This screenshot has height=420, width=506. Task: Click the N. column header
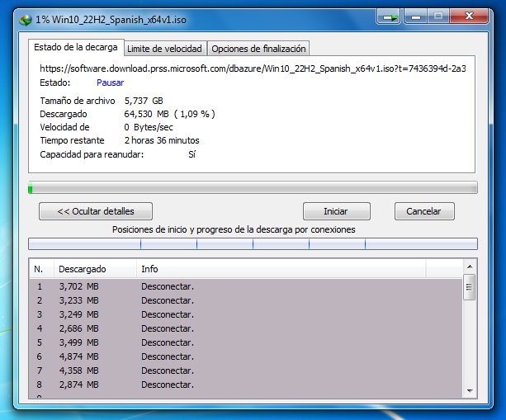coord(41,269)
